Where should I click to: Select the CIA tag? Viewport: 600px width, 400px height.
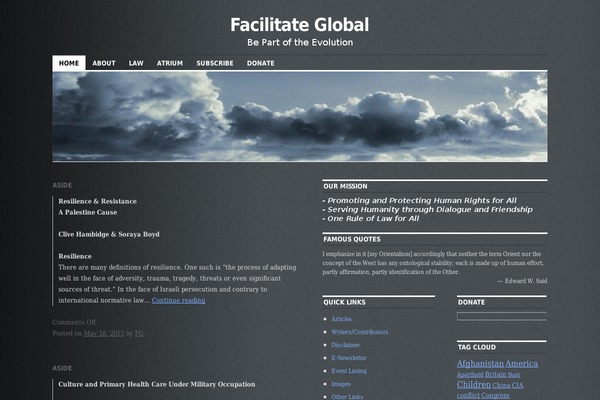pyautogui.click(x=517, y=385)
